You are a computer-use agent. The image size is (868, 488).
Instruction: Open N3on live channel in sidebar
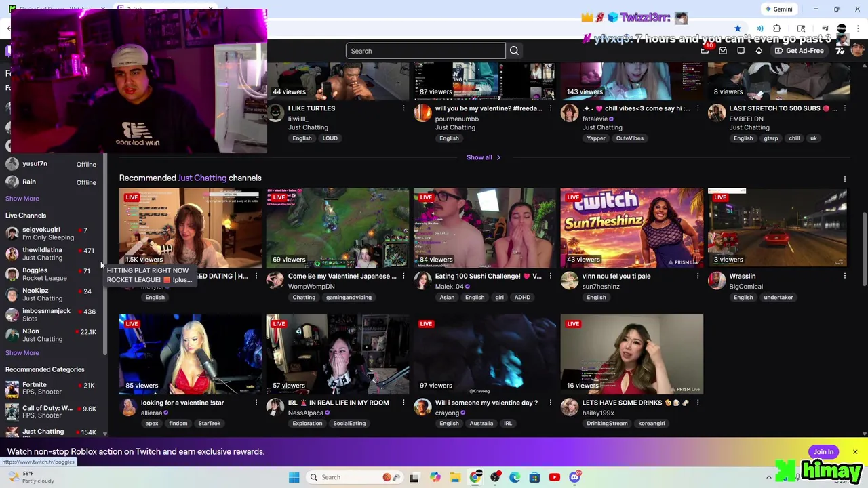[x=53, y=335]
